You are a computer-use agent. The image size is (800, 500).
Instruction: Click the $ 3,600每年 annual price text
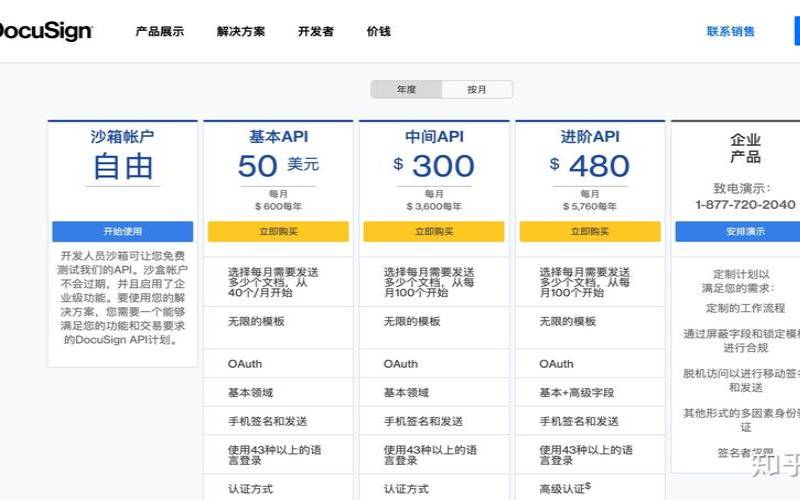(434, 206)
